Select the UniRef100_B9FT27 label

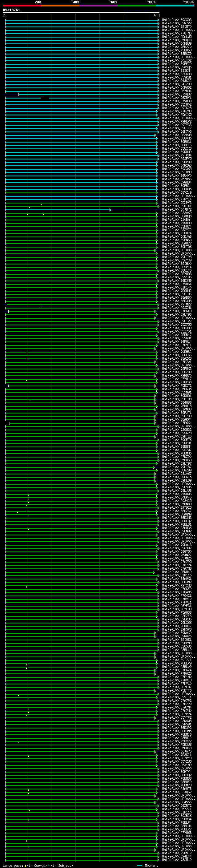[177, 321]
